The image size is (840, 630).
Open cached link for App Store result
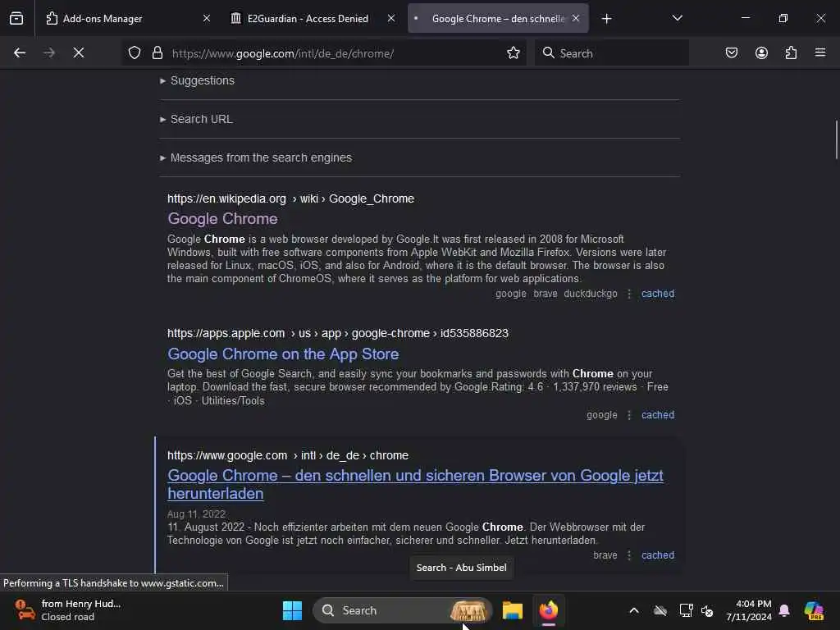click(x=658, y=414)
